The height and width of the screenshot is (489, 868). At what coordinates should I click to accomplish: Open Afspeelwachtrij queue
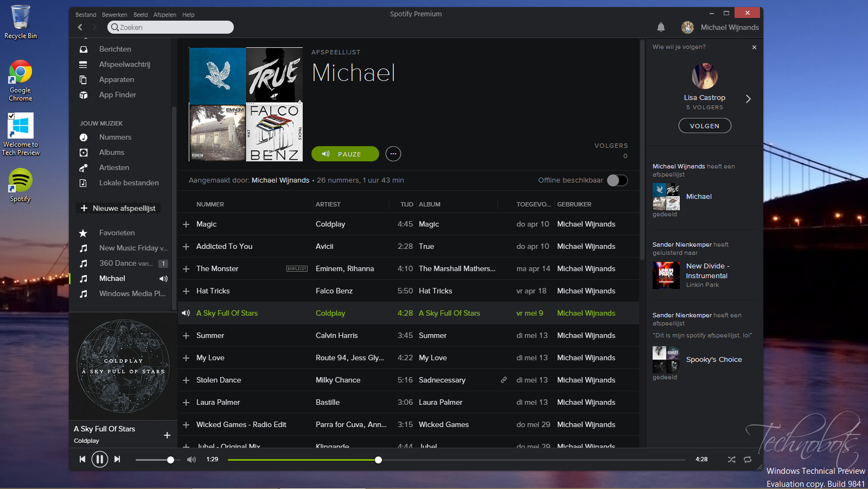point(125,64)
